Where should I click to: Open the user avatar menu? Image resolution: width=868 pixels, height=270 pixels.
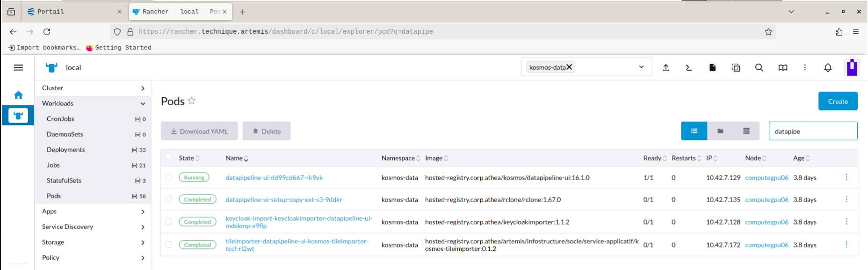click(x=852, y=67)
